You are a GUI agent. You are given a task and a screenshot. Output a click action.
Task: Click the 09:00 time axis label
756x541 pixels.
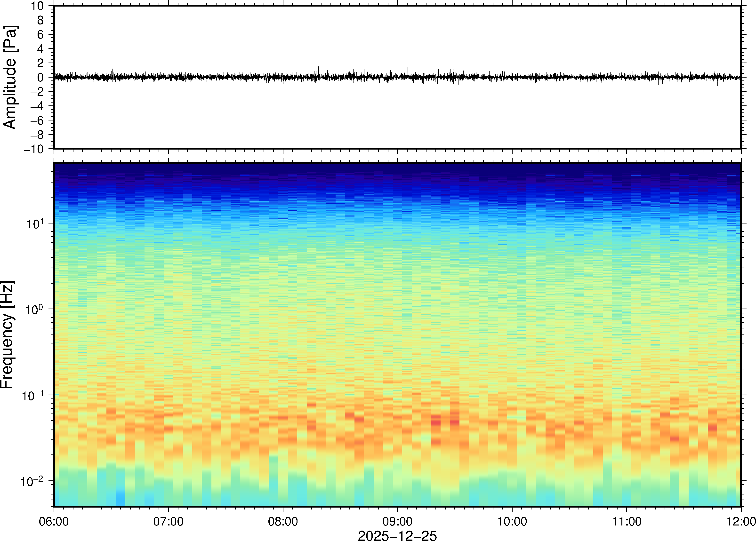coord(397,521)
